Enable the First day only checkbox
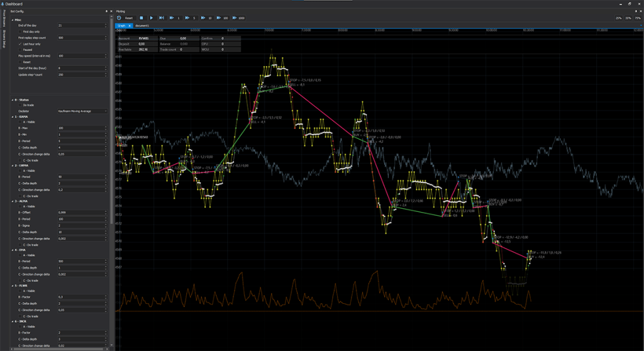644x351 pixels. click(x=21, y=31)
